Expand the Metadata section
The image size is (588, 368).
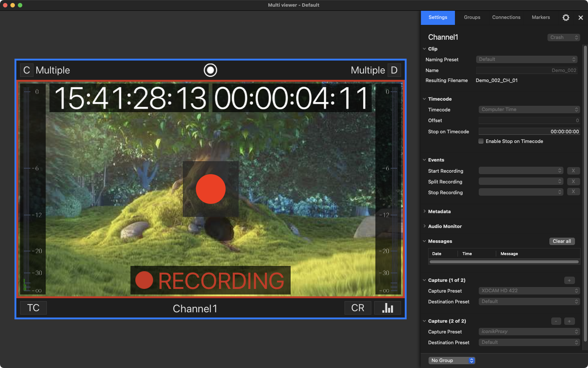pos(424,211)
